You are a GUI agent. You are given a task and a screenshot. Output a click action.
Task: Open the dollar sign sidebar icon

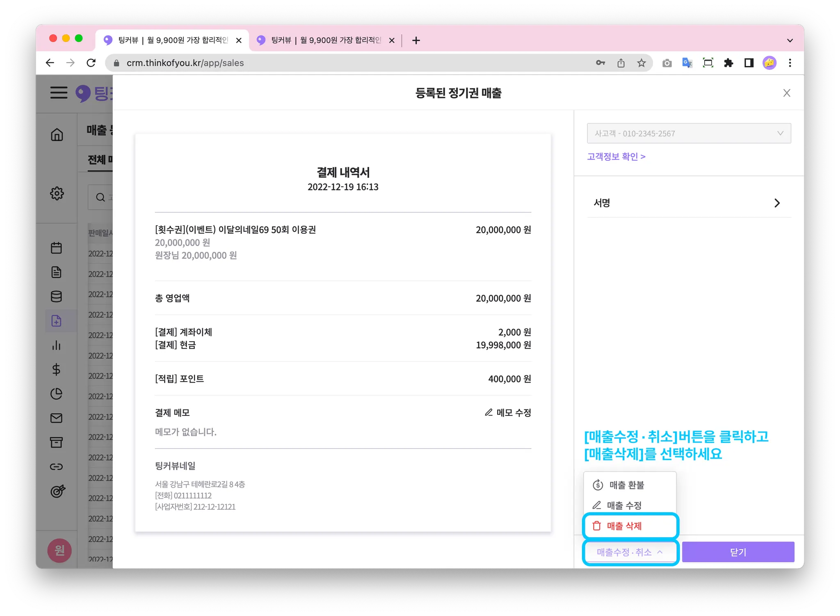(x=57, y=370)
